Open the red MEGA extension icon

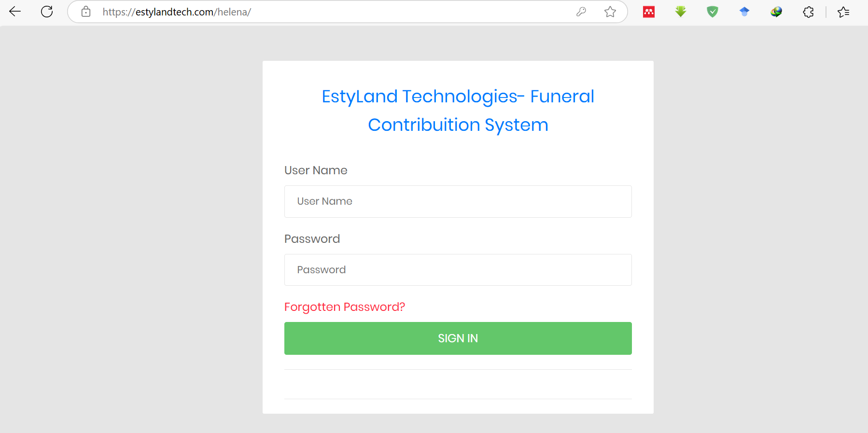(649, 12)
